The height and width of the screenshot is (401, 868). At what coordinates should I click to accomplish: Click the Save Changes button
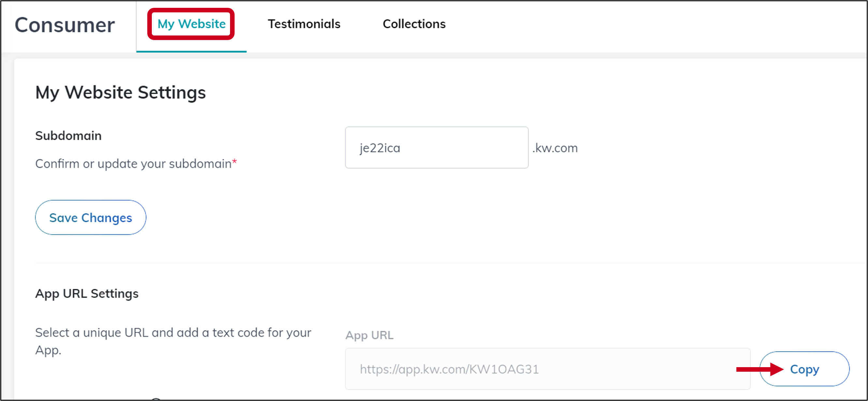[90, 217]
